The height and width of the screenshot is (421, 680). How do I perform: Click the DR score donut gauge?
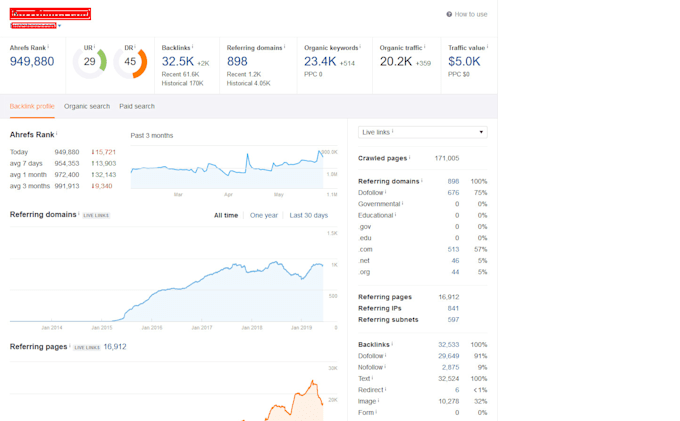coord(130,62)
